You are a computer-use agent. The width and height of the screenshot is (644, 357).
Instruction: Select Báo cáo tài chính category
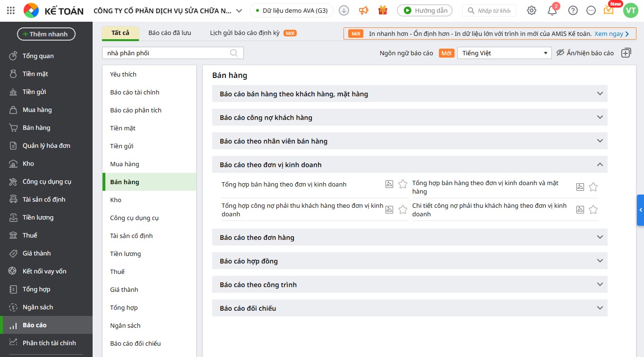tap(149, 92)
